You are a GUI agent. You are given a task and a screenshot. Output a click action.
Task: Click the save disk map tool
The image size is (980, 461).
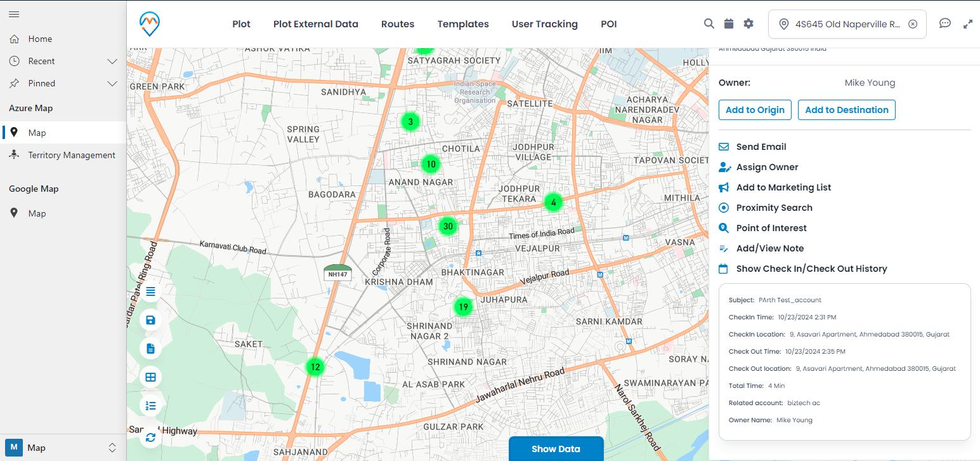tap(150, 320)
